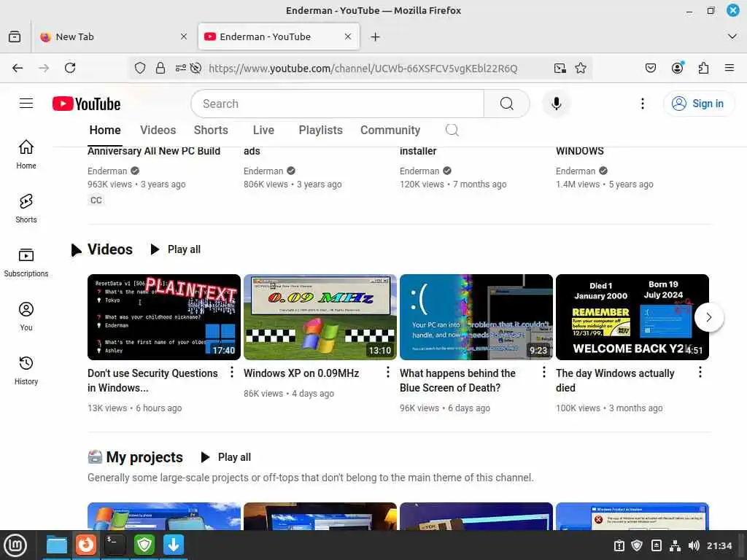Viewport: 747px width, 560px height.
Task: Open terminal from taskbar
Action: [115, 545]
